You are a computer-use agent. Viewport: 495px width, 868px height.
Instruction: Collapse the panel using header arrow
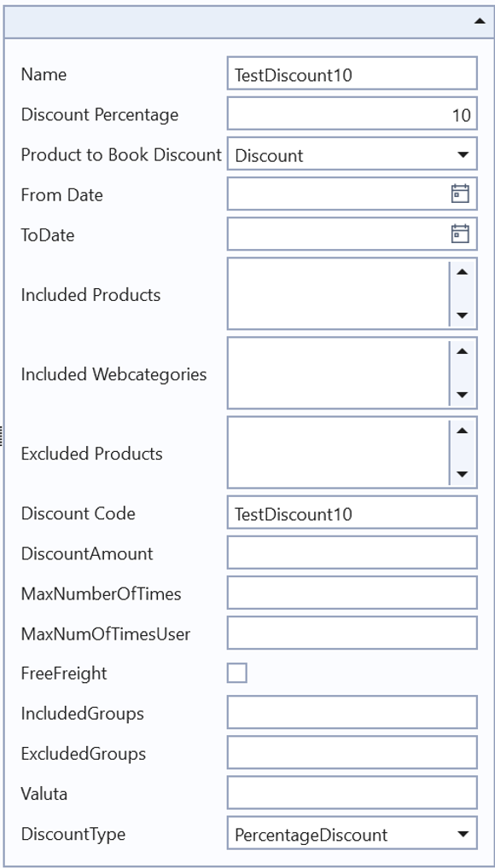(x=480, y=20)
